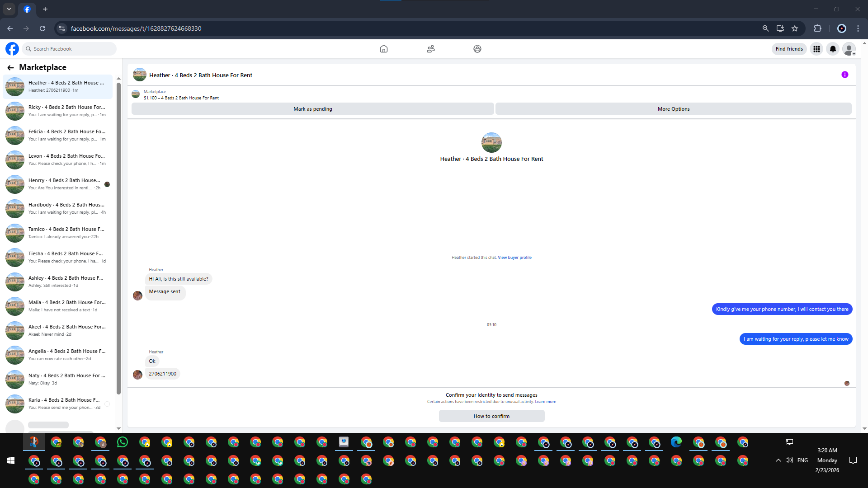
Task: Open the Facebook menu grid icon
Action: 816,49
